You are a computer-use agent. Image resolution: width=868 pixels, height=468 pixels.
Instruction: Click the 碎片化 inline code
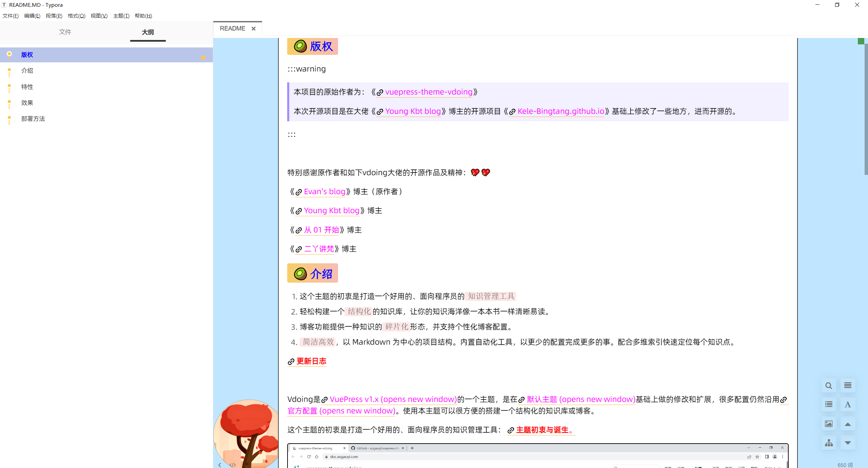point(397,327)
